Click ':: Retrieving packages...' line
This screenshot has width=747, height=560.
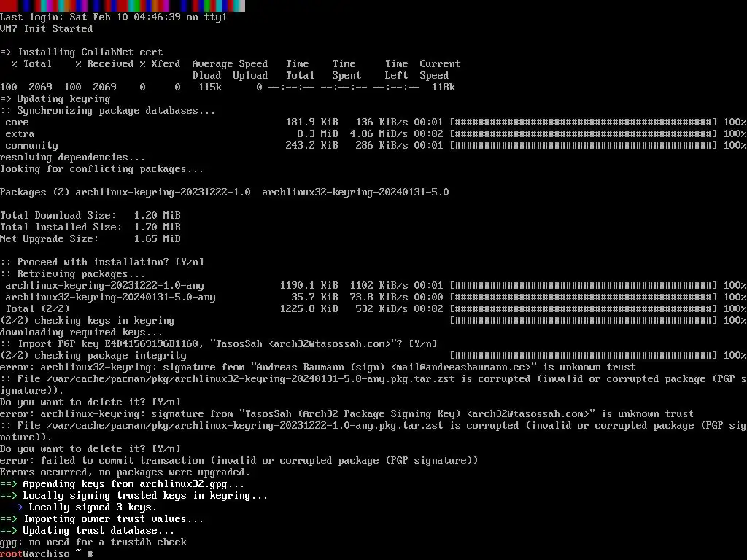pyautogui.click(x=72, y=274)
